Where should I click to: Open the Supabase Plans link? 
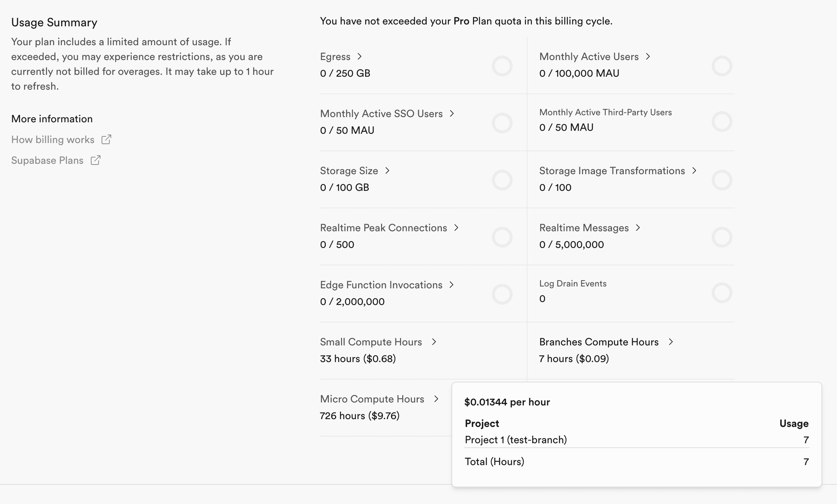[47, 160]
